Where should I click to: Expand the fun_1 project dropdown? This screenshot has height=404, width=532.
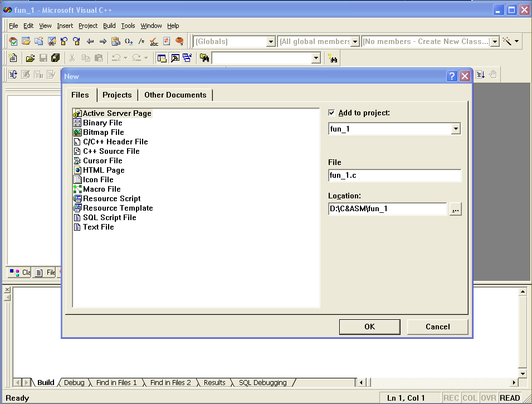coord(456,129)
